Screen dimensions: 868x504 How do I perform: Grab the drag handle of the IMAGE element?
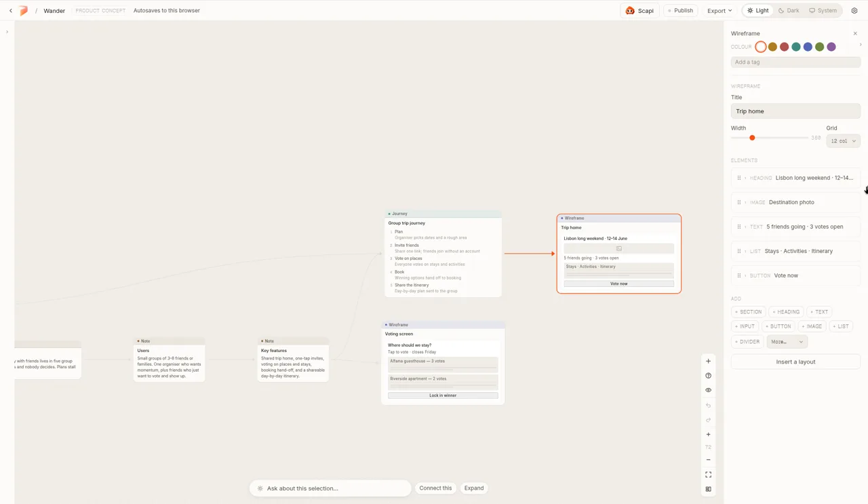coord(739,202)
